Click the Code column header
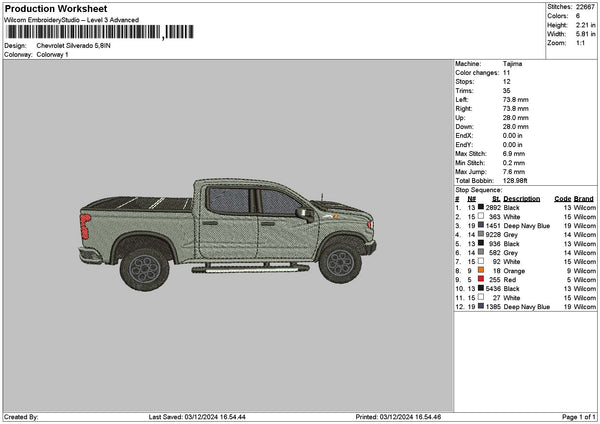Viewport: 600px width, 424px height. pos(562,198)
